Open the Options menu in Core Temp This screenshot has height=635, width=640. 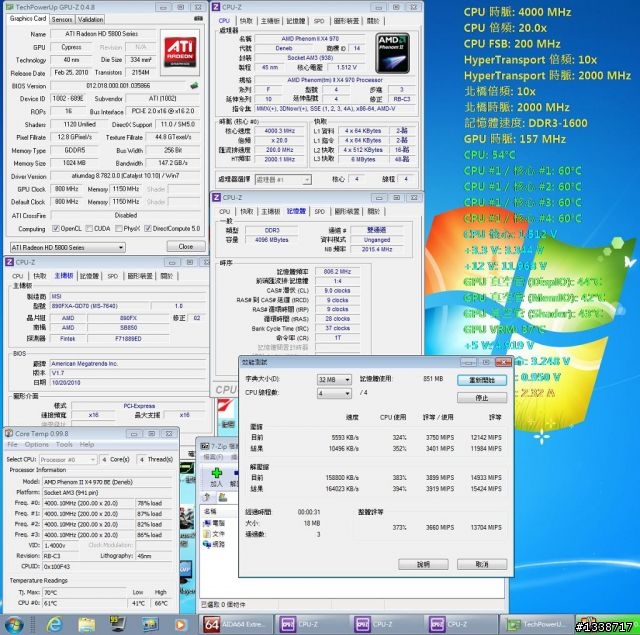point(37,444)
